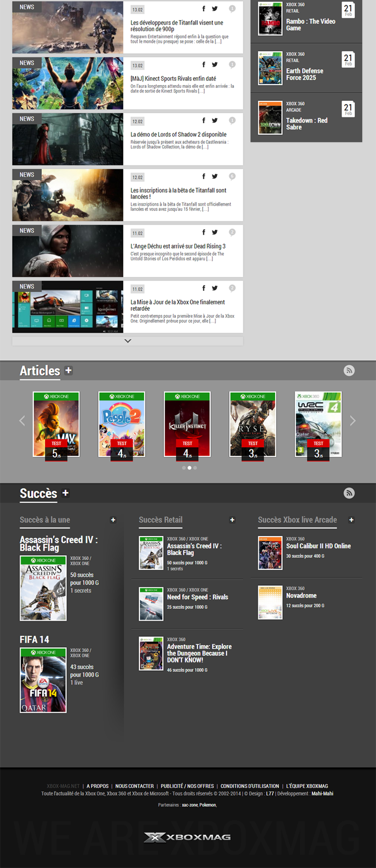
Task: Load more news with the down chevron
Action: point(128,341)
